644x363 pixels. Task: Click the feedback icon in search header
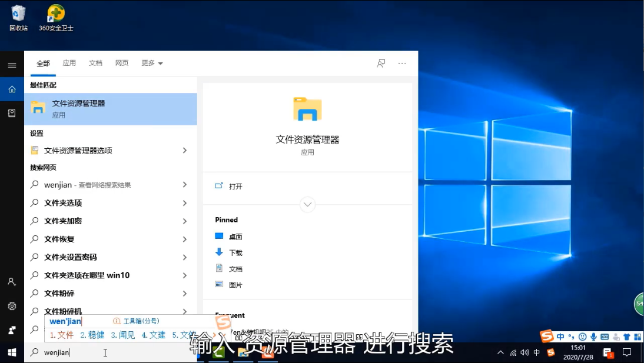pos(381,64)
